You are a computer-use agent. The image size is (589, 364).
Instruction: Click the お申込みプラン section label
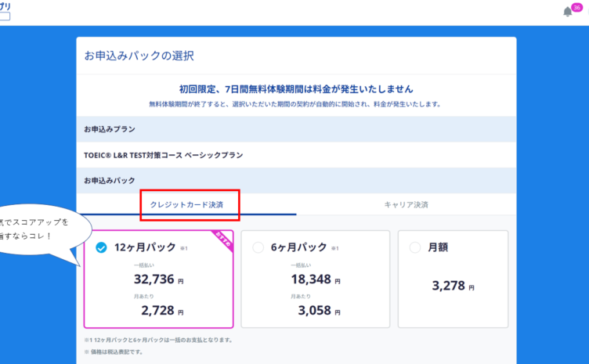click(x=110, y=129)
